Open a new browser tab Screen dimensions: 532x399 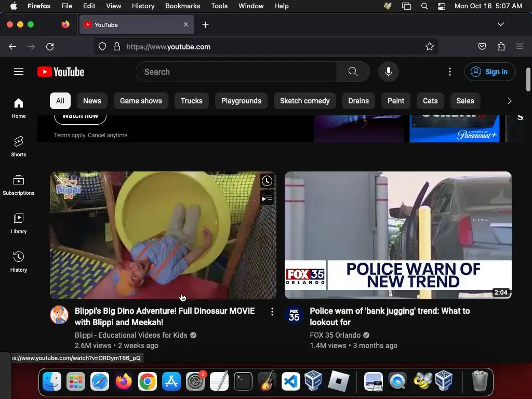(205, 25)
